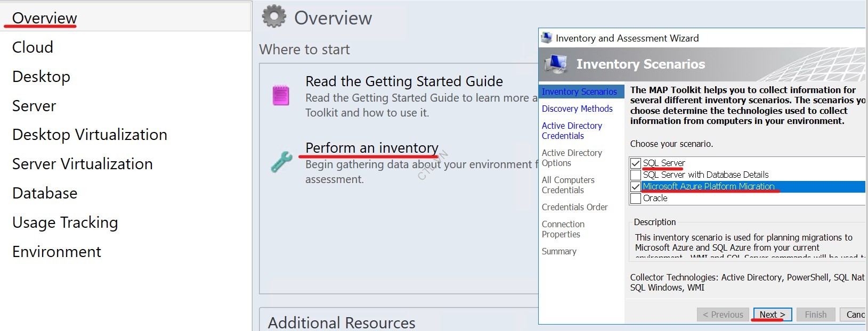Viewport: 868px width, 331px height.
Task: Click the Next button
Action: [772, 314]
